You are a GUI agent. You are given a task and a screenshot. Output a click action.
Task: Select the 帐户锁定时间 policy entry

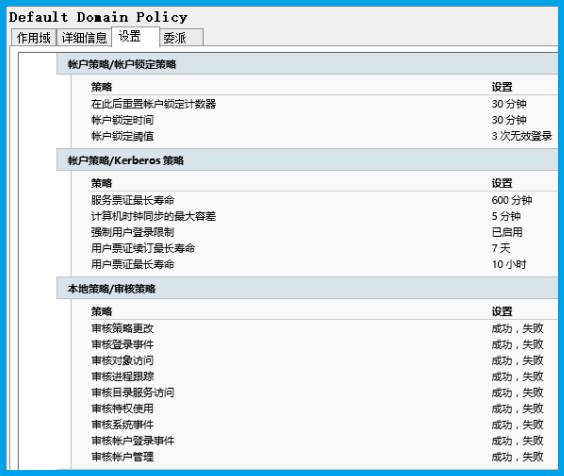(x=324, y=120)
